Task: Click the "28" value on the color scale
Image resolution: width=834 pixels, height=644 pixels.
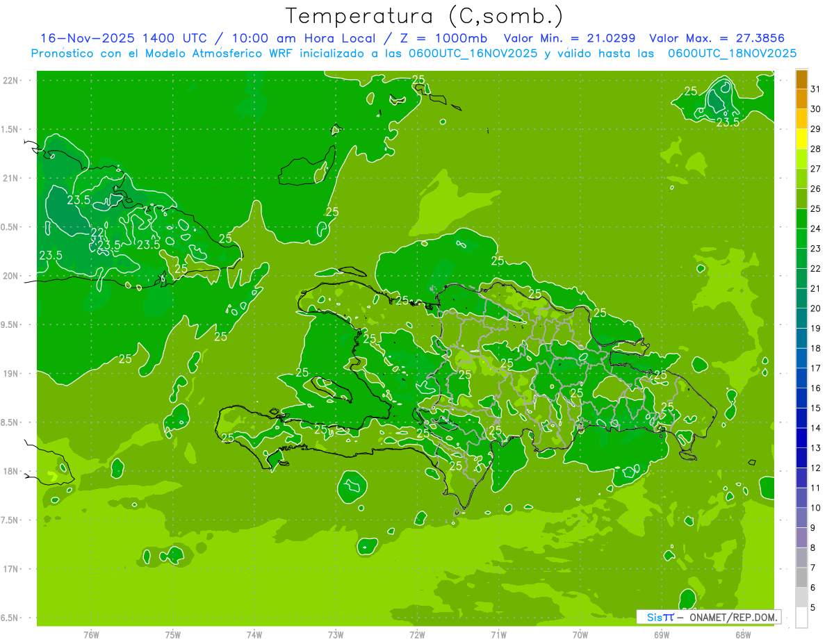Action: 816,149
